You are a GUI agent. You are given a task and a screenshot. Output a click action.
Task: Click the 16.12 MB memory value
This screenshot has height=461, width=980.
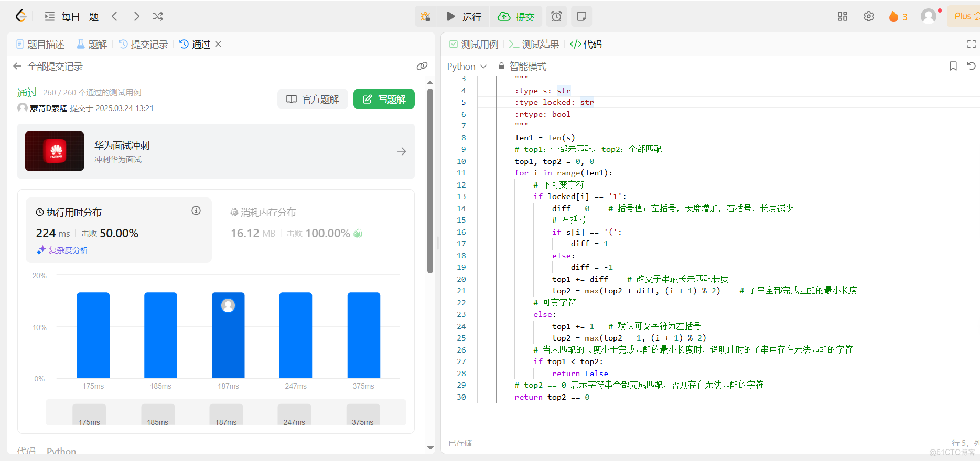click(253, 233)
